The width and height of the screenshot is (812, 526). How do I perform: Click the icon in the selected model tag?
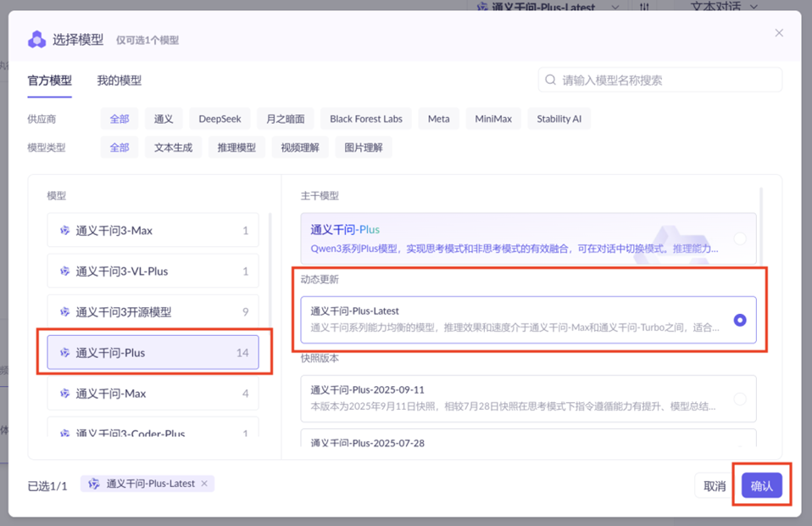point(94,484)
